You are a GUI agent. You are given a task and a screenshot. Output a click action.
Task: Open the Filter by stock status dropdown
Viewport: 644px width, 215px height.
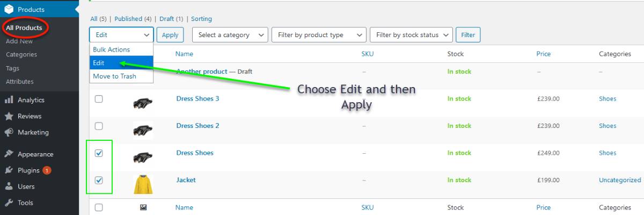click(412, 35)
